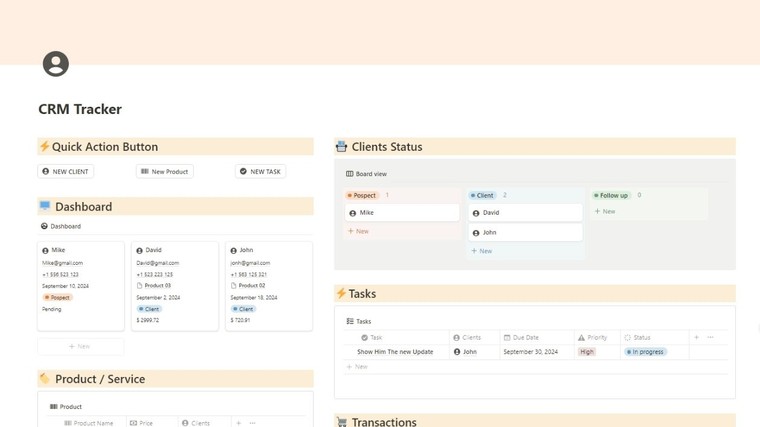
Task: Click the $ 2999.72 value on David's card
Action: (147, 320)
